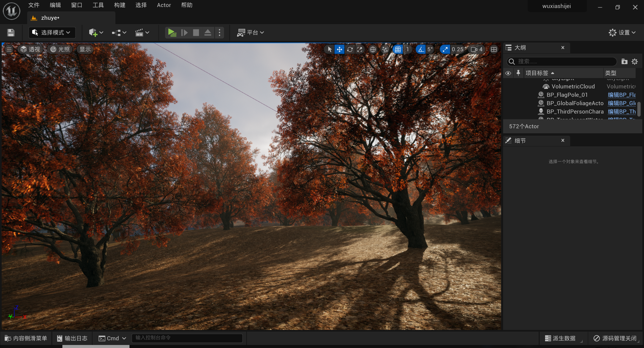Open the Blueprints dropdown in the toolbar
Screen dimensions: 644x348
119,32
